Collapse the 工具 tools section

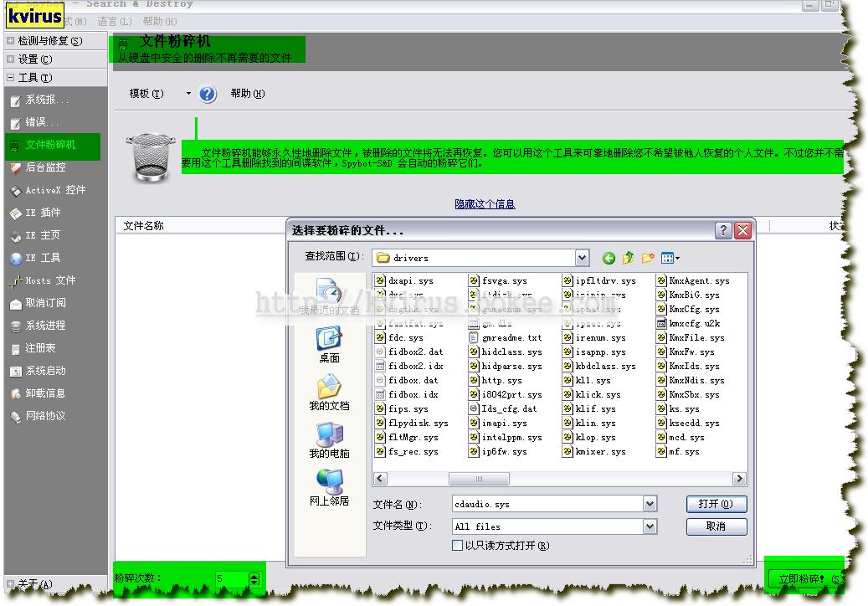(10, 78)
